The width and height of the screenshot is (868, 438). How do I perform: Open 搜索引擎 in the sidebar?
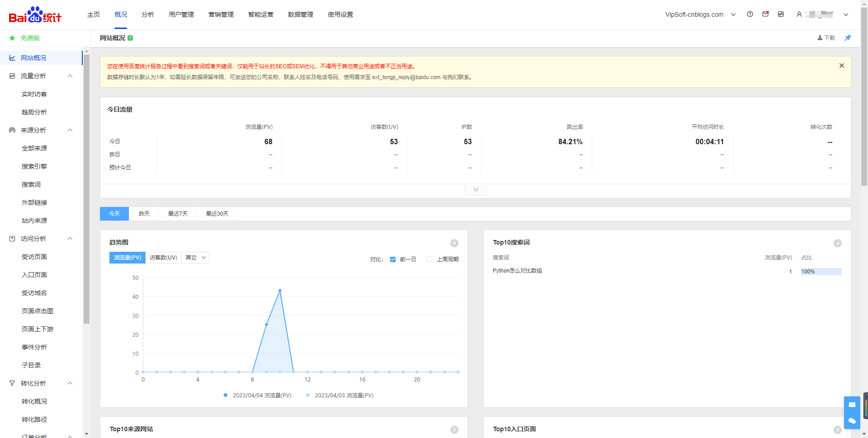coord(34,166)
